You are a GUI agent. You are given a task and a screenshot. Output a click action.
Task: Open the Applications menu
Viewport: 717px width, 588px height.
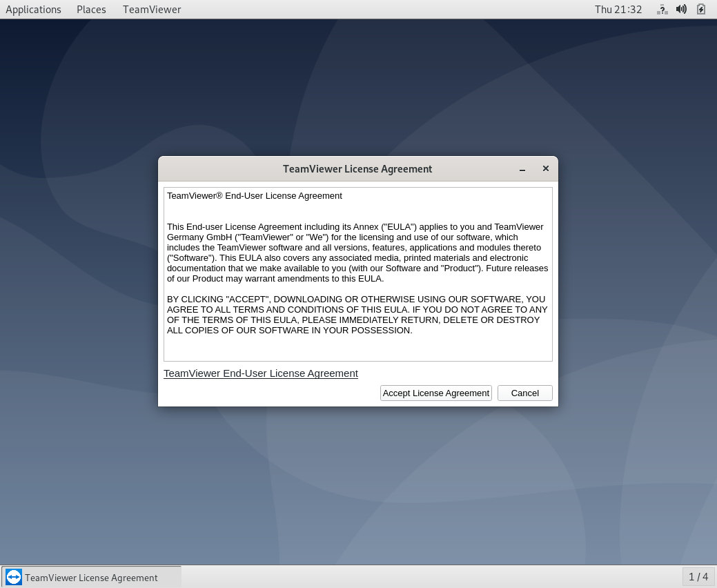(x=33, y=10)
